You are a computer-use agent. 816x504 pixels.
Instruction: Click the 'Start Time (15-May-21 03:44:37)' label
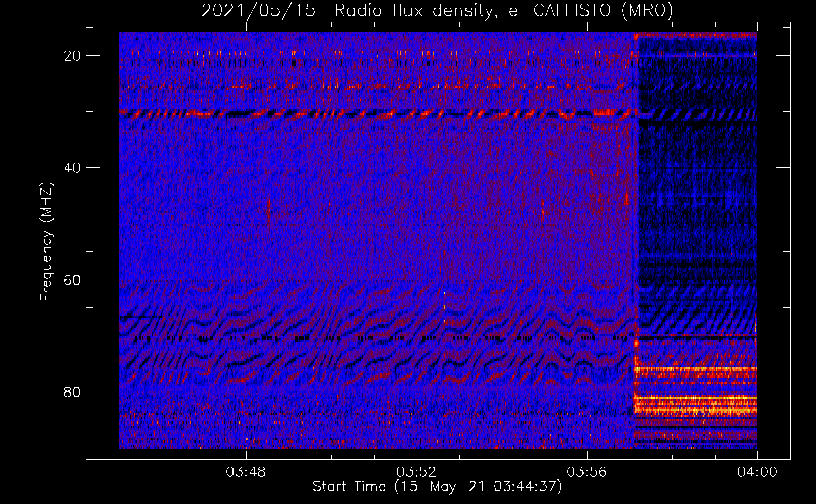pos(437,487)
